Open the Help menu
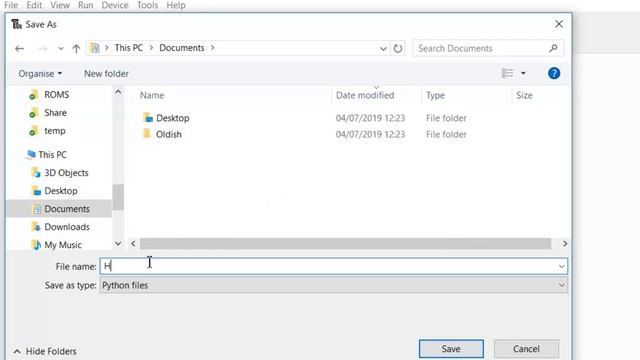 176,5
